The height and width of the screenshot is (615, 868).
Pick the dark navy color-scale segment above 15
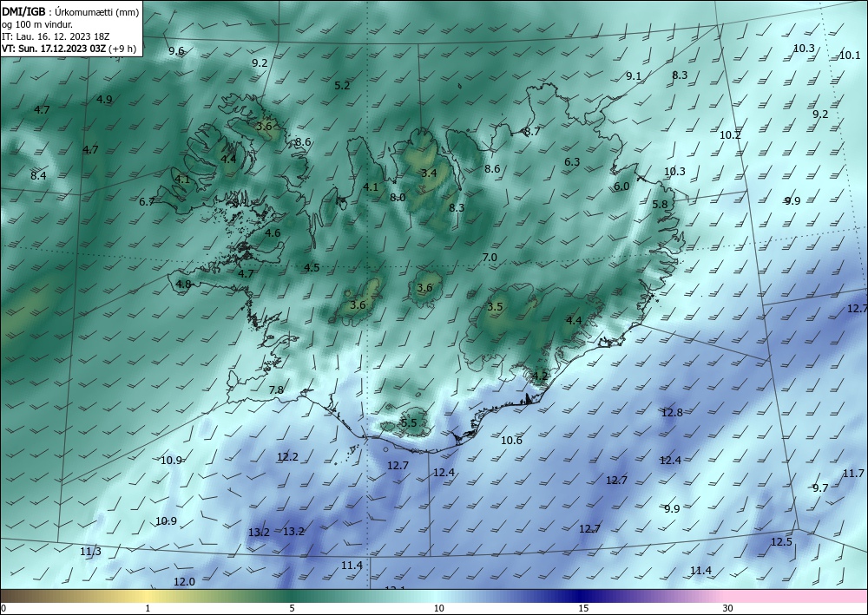[583, 596]
